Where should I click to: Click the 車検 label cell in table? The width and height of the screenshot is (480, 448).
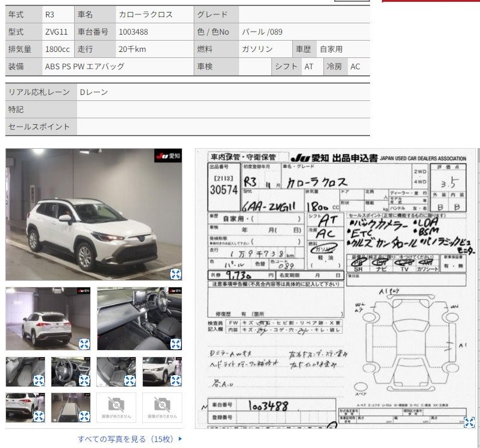[x=216, y=66]
